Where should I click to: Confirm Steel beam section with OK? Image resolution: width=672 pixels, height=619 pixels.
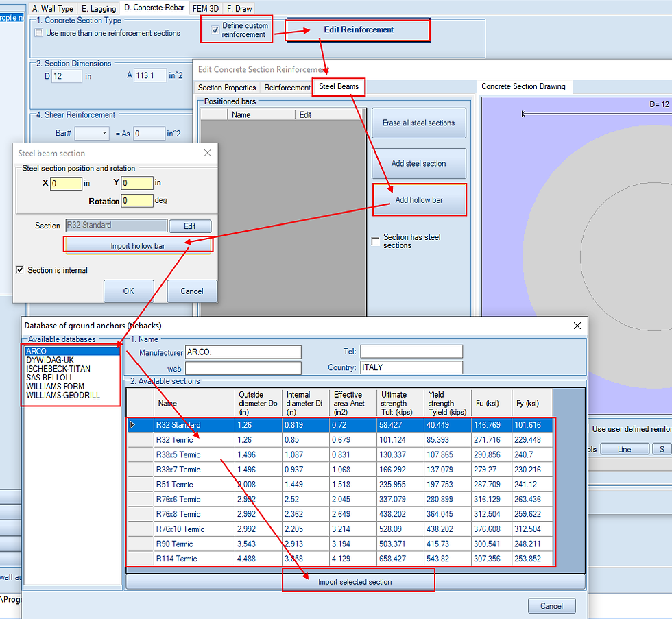tap(129, 291)
